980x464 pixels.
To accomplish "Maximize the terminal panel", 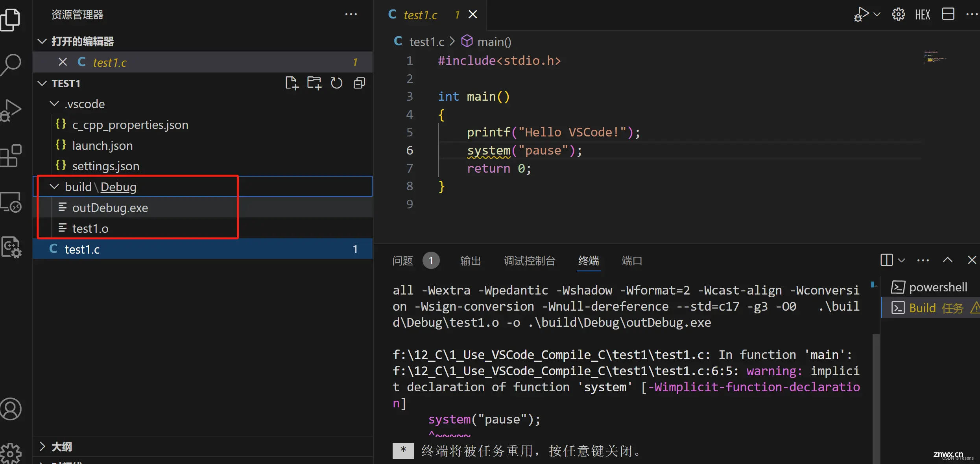I will click(x=948, y=260).
